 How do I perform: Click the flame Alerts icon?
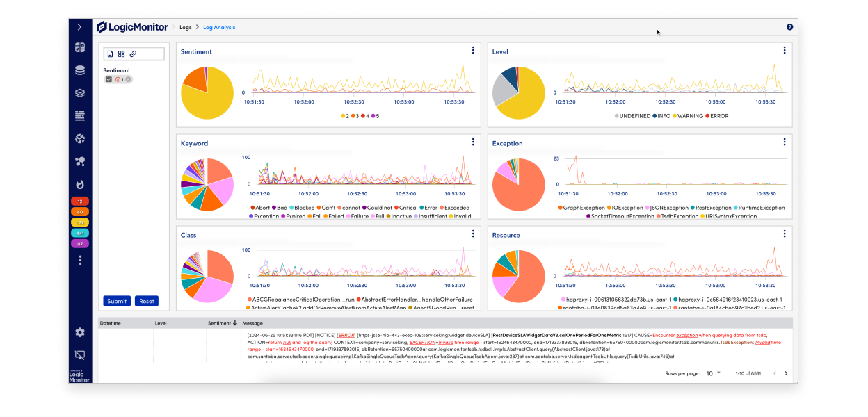pyautogui.click(x=80, y=184)
